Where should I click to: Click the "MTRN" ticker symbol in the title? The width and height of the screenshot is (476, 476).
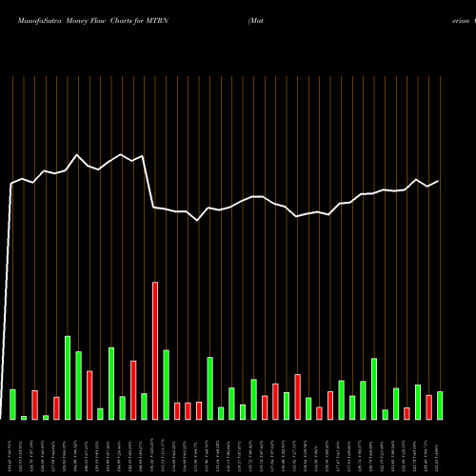157,21
